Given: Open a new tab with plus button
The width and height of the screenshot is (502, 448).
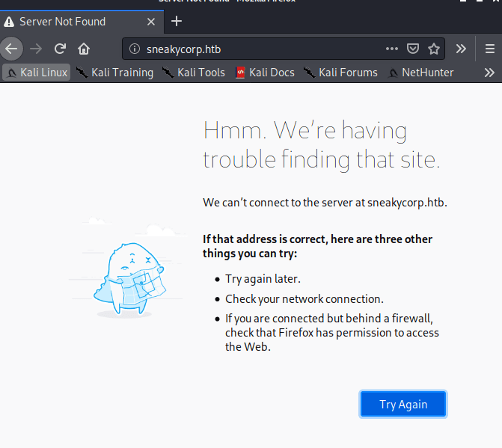Looking at the screenshot, I should coord(177,22).
